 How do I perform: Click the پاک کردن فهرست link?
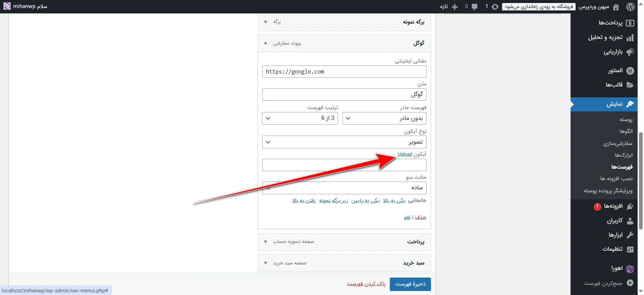point(366,284)
